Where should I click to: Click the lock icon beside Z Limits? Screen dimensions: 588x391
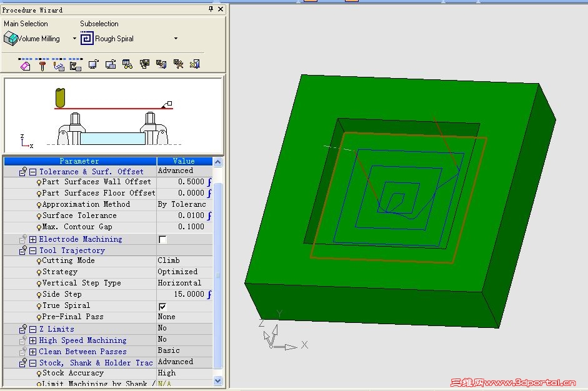tap(23, 329)
